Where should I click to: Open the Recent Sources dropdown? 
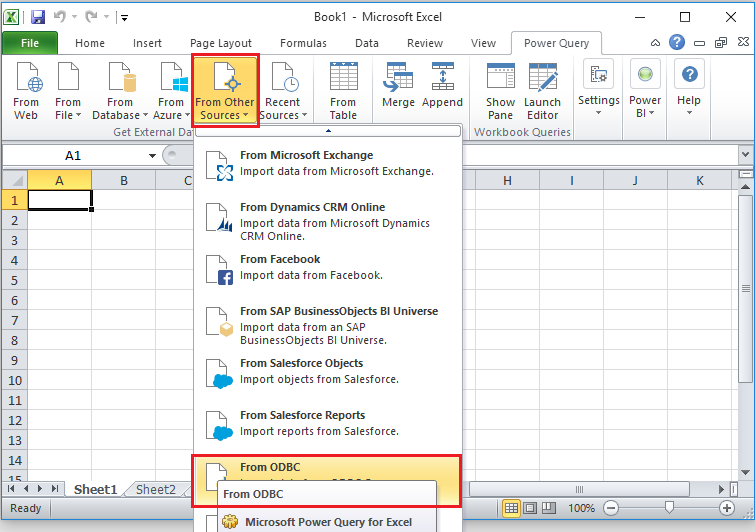click(283, 91)
